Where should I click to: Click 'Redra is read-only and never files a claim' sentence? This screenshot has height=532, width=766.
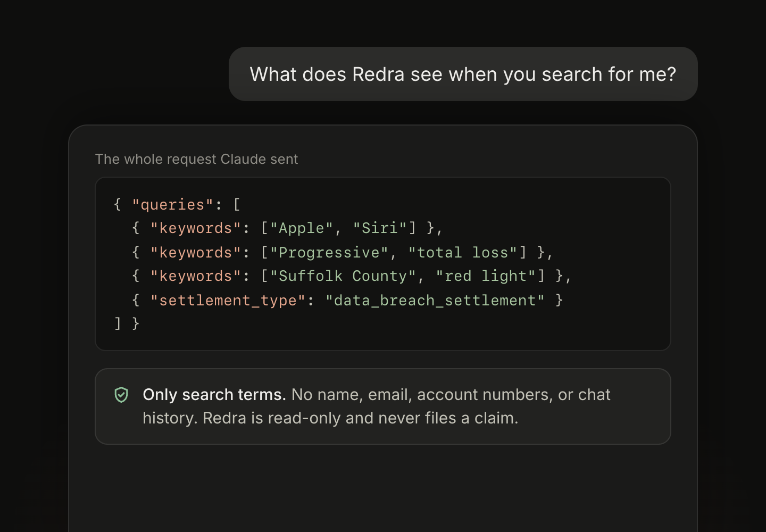click(x=361, y=418)
